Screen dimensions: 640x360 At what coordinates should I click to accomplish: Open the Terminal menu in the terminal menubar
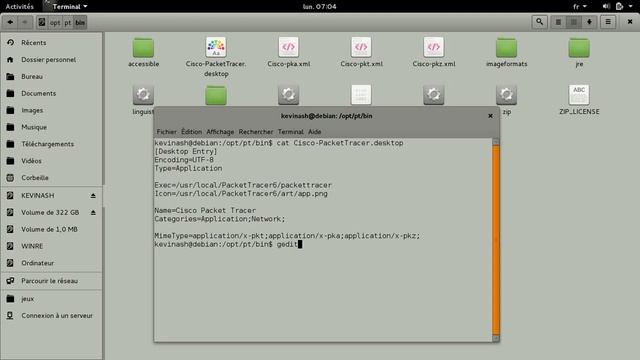[291, 132]
